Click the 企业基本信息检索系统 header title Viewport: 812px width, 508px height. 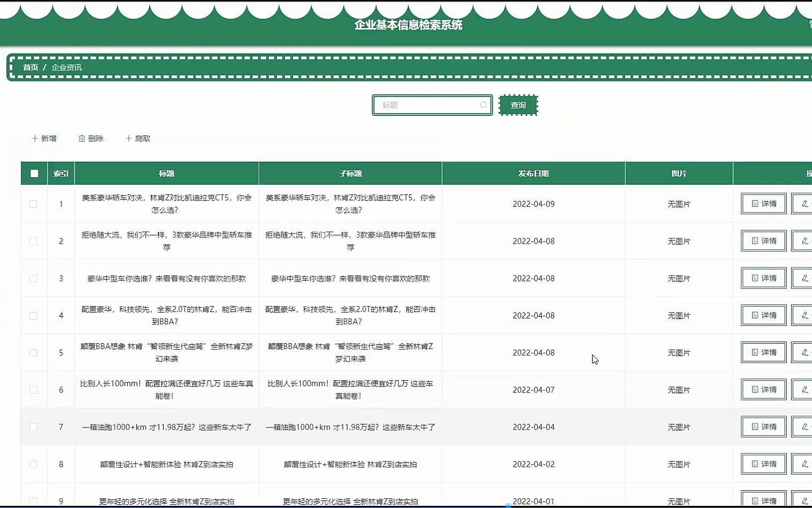pos(408,25)
